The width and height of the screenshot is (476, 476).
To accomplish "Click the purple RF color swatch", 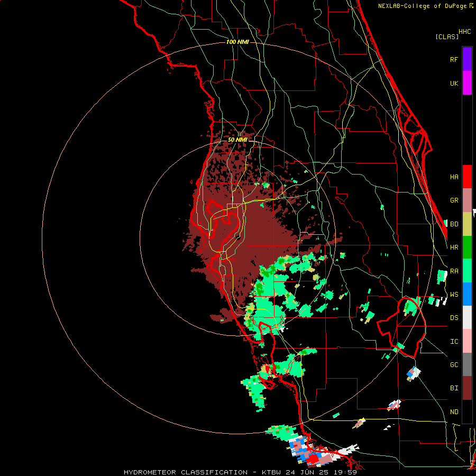I will pos(467,59).
